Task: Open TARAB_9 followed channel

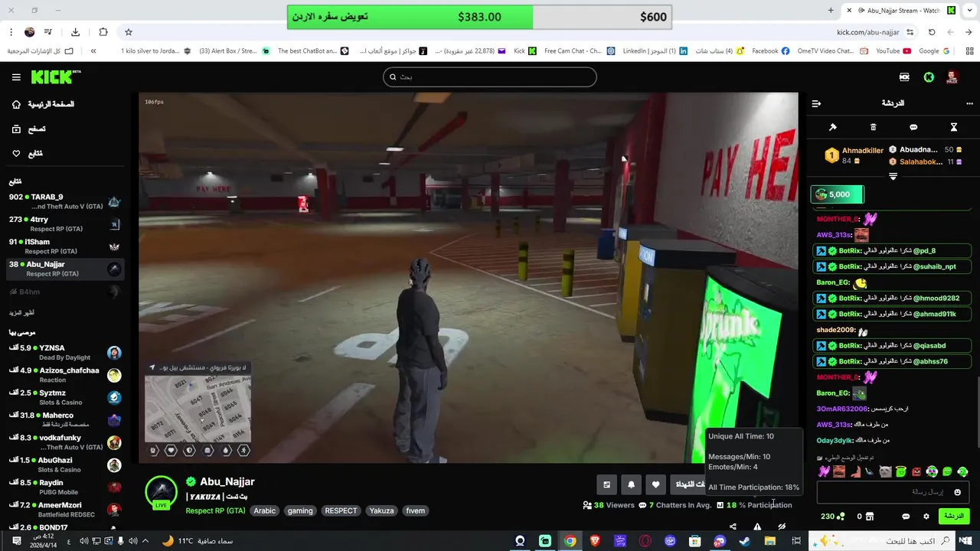Action: pos(64,201)
